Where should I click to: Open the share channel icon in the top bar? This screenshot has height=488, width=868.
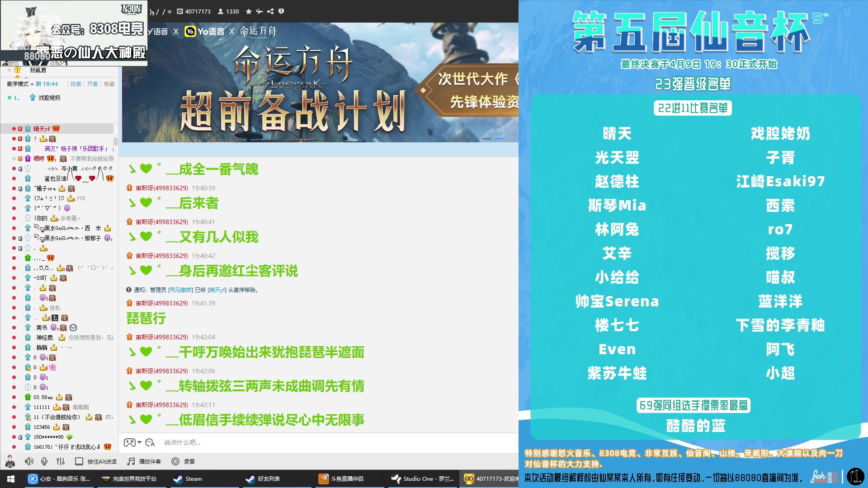[270, 11]
